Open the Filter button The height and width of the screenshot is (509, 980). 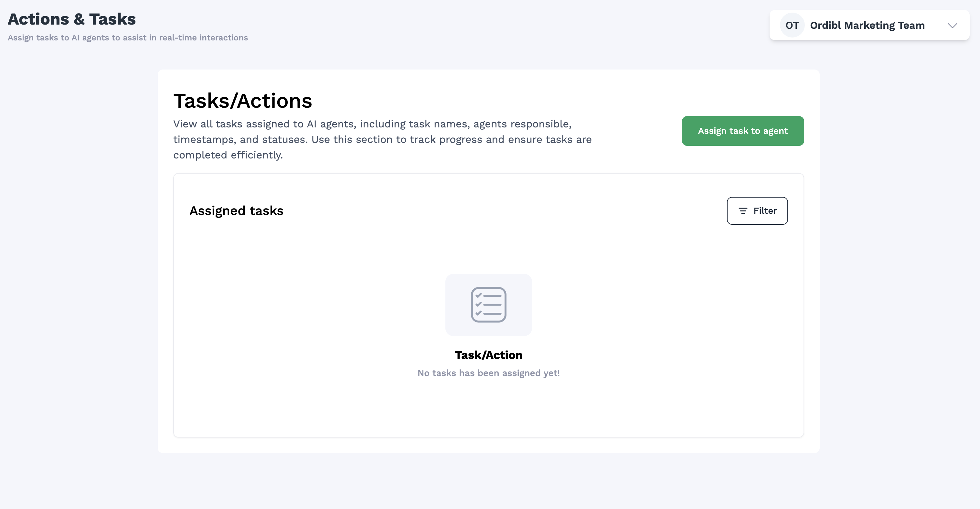coord(757,211)
